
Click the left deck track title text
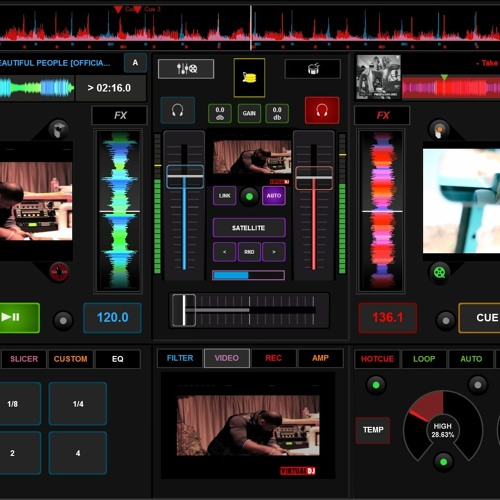(x=55, y=63)
